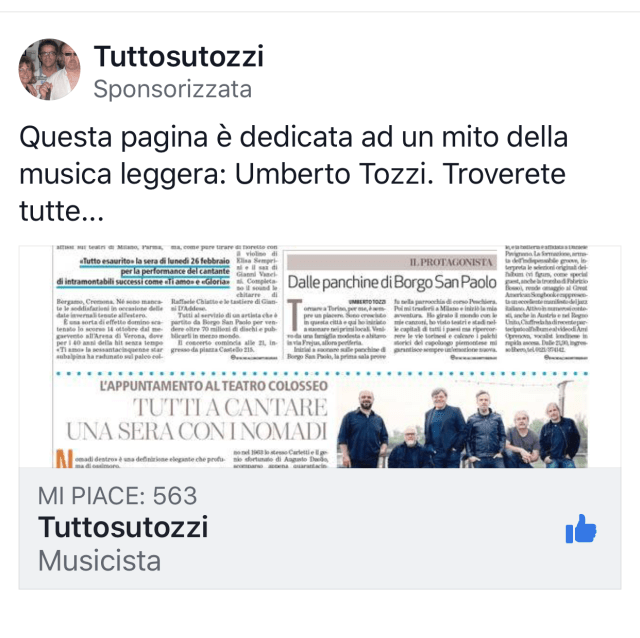Viewport: 640px width, 638px height.
Task: Click 'TUTTI A CANTARE' article title
Action: pyautogui.click(x=230, y=407)
